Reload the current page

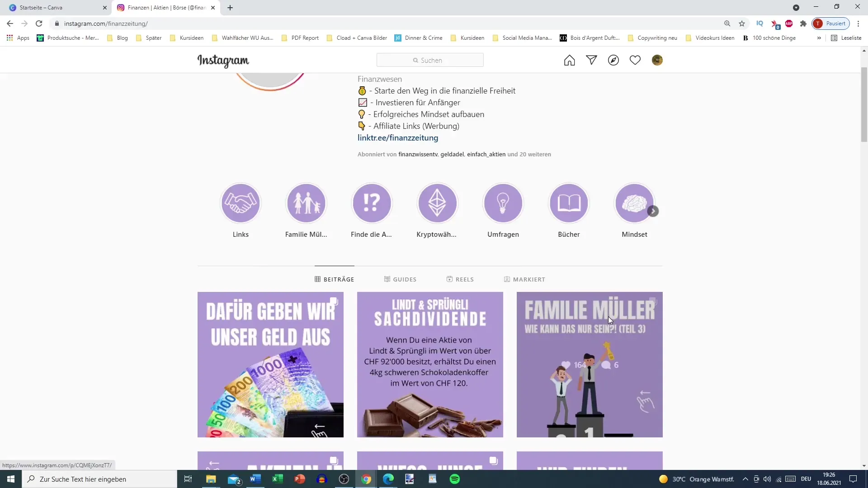point(39,23)
